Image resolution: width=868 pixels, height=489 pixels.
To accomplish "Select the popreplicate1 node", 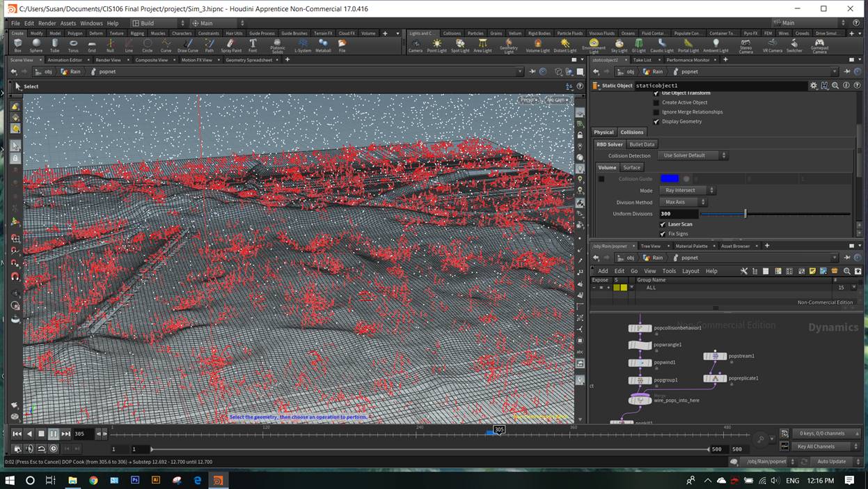I will pyautogui.click(x=715, y=378).
